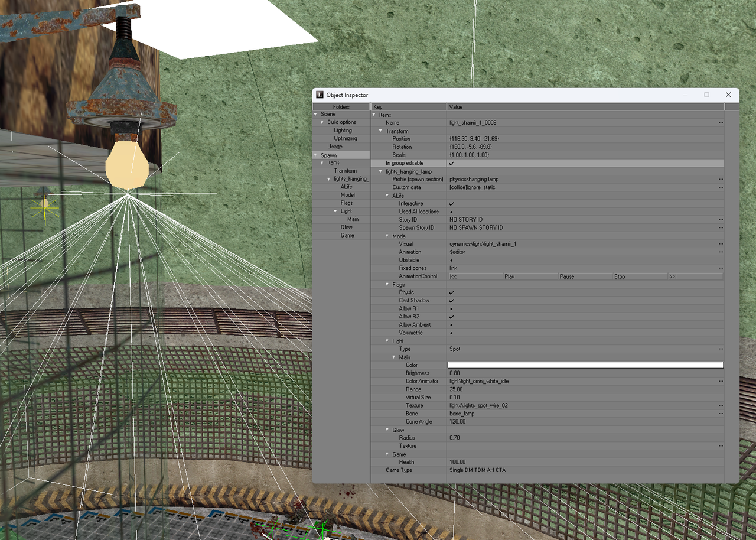This screenshot has width=756, height=540.
Task: Enable the Volumetric flag
Action: tap(451, 333)
